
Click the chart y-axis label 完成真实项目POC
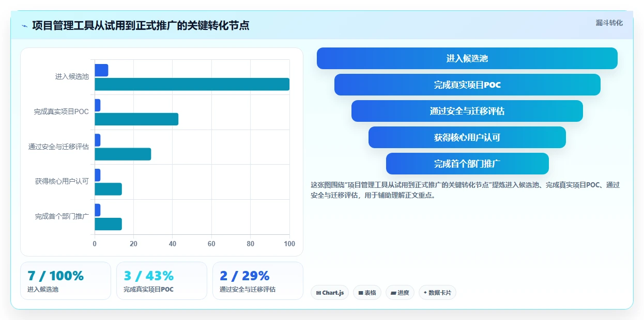[x=62, y=111]
